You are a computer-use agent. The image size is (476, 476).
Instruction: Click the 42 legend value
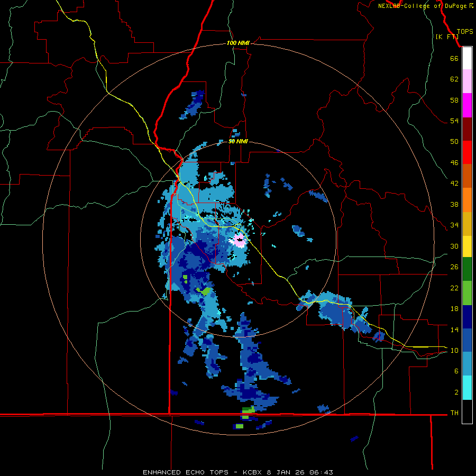tap(454, 184)
